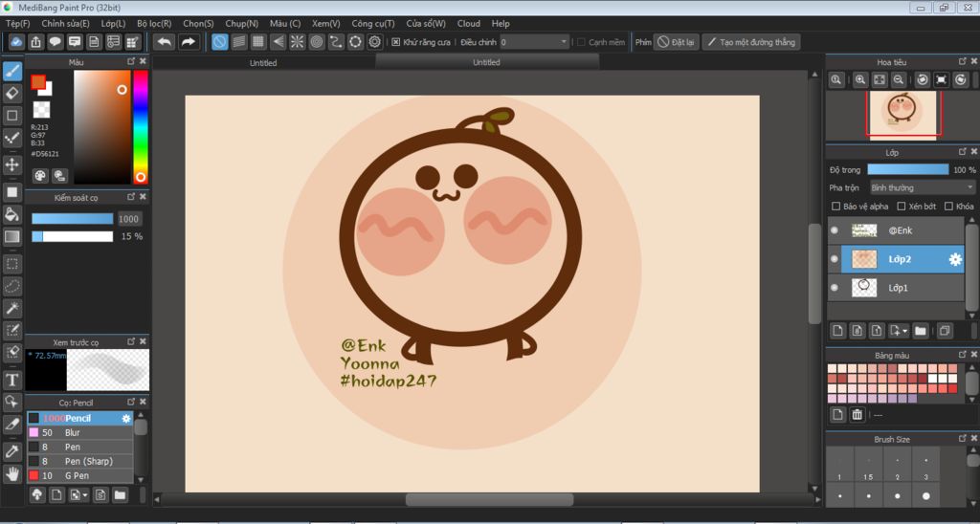This screenshot has height=524, width=980.
Task: Select the Magic Wand tool
Action: point(11,308)
